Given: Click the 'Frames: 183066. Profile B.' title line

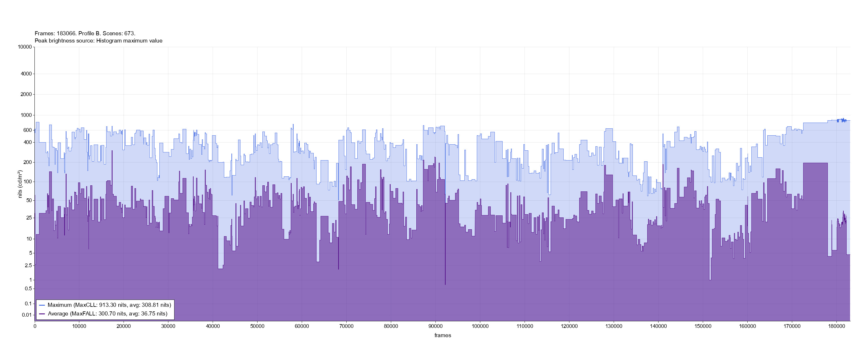Looking at the screenshot, I should (x=85, y=33).
